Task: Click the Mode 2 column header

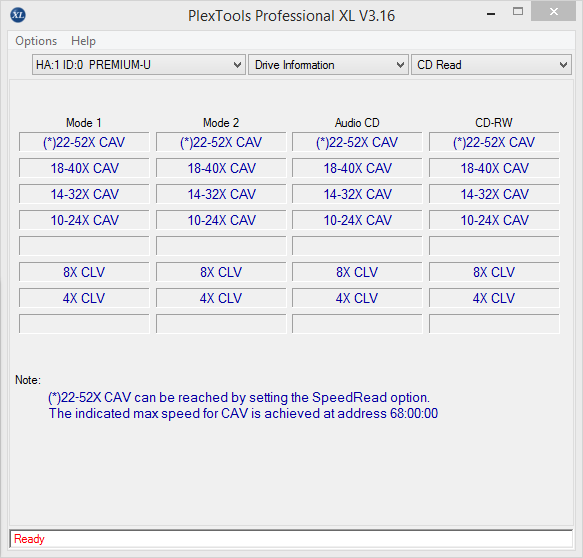Action: tap(221, 123)
